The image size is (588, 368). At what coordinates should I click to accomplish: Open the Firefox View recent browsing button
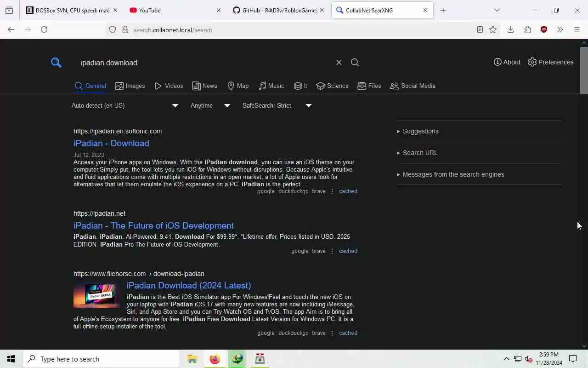tap(9, 10)
